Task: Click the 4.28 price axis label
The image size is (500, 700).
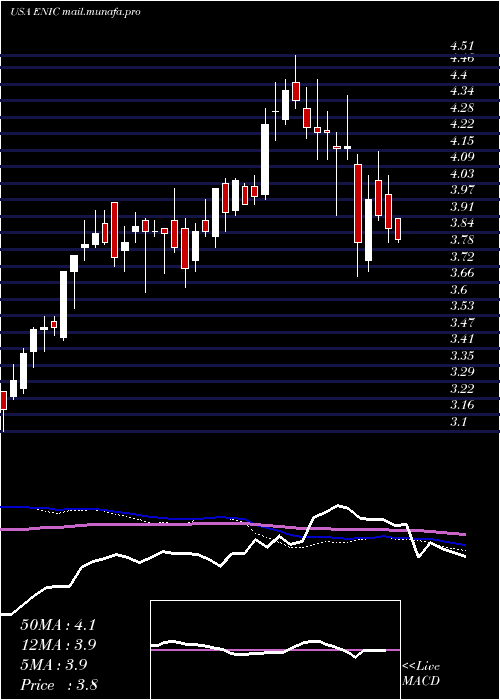Action: click(462, 107)
